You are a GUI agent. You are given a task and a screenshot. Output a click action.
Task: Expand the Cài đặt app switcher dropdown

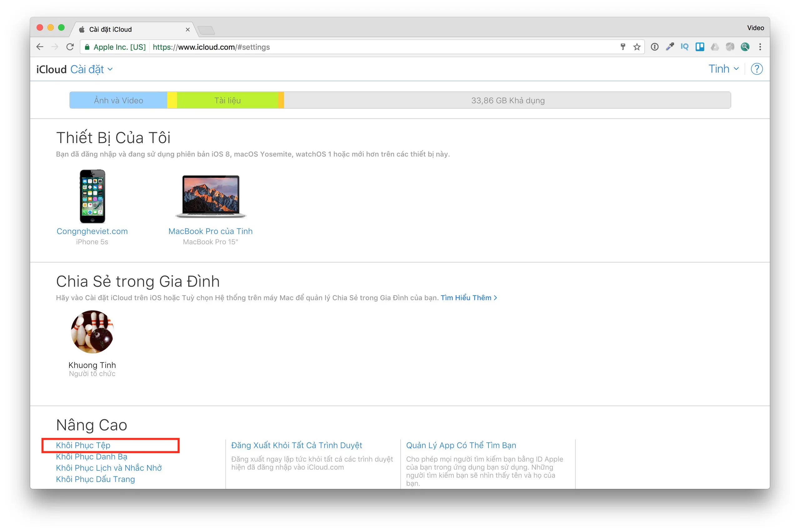[91, 69]
